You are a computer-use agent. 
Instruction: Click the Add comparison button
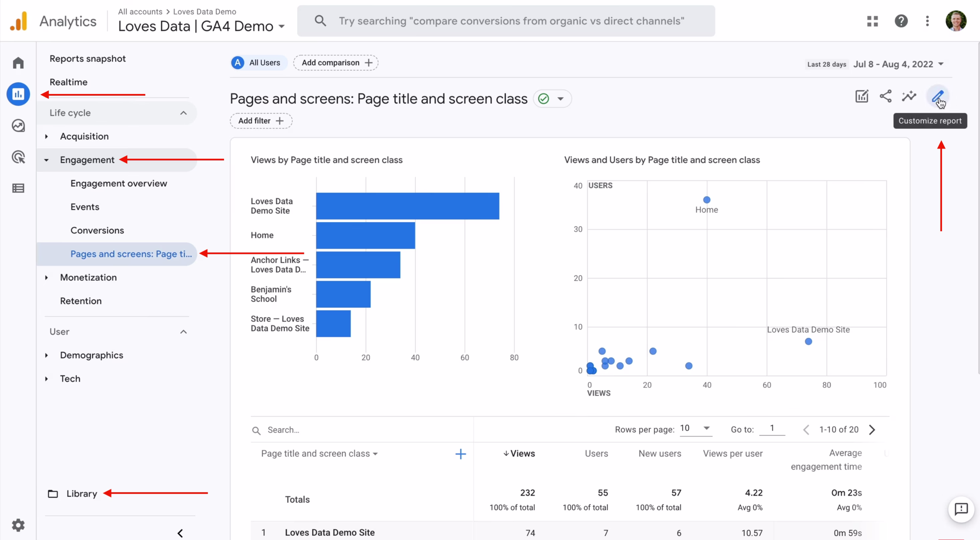(x=336, y=63)
